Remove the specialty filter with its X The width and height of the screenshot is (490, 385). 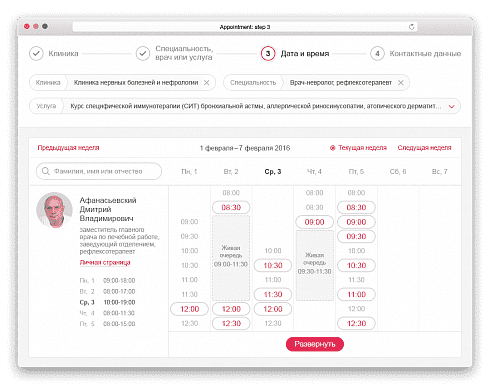click(401, 83)
